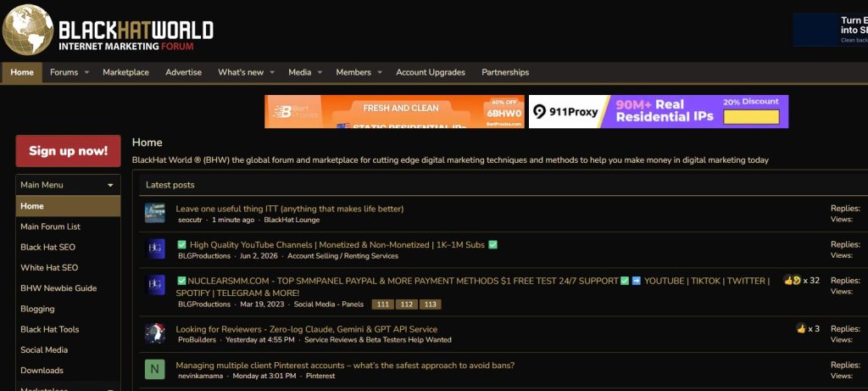Open the Pinterest forum link

[320, 376]
